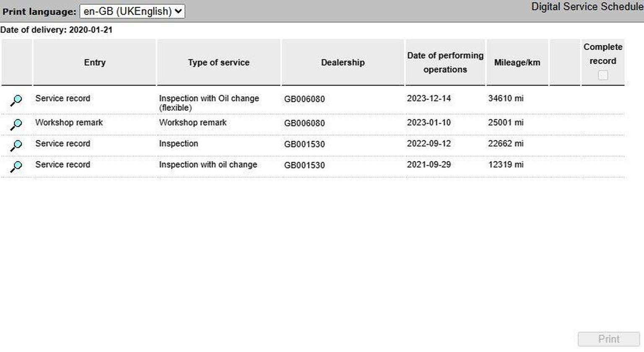The height and width of the screenshot is (352, 644).
Task: Click Inspection with Oil change (flexible) cell
Action: [209, 103]
